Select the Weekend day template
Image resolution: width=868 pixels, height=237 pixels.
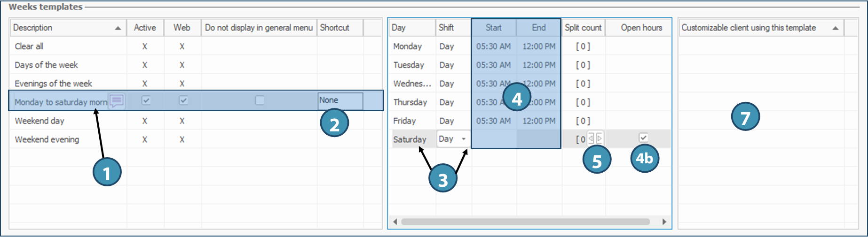pos(39,121)
